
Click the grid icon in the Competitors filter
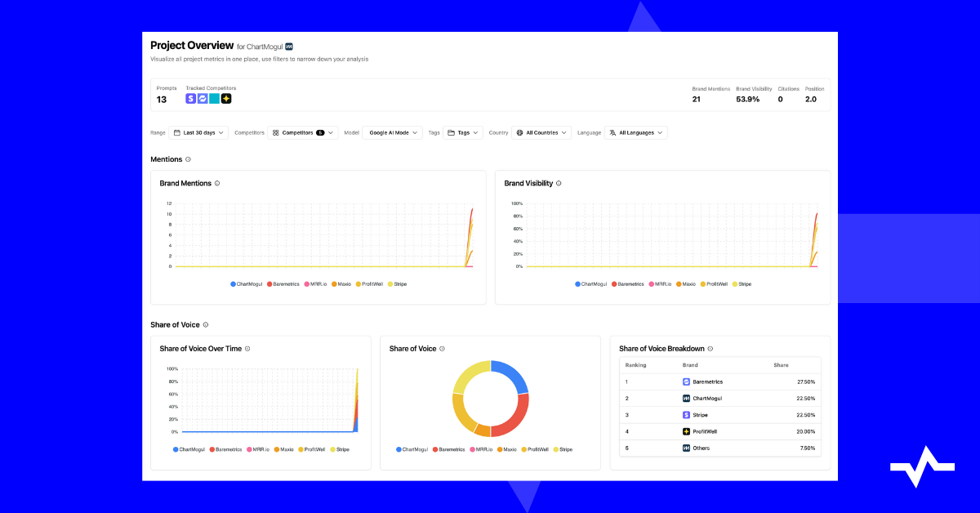[276, 132]
